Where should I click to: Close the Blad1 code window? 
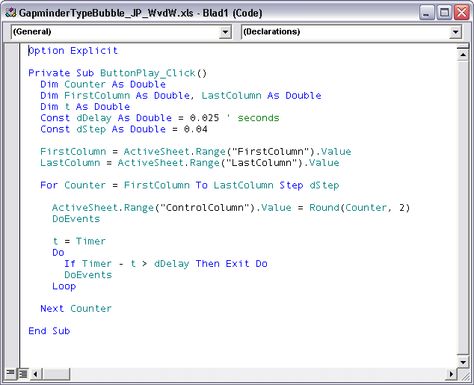462,13
